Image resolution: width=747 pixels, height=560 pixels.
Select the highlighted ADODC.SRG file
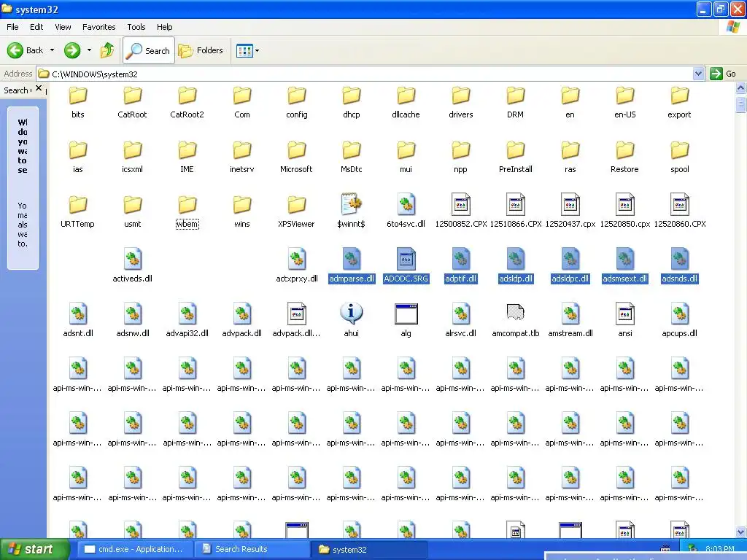(x=406, y=265)
